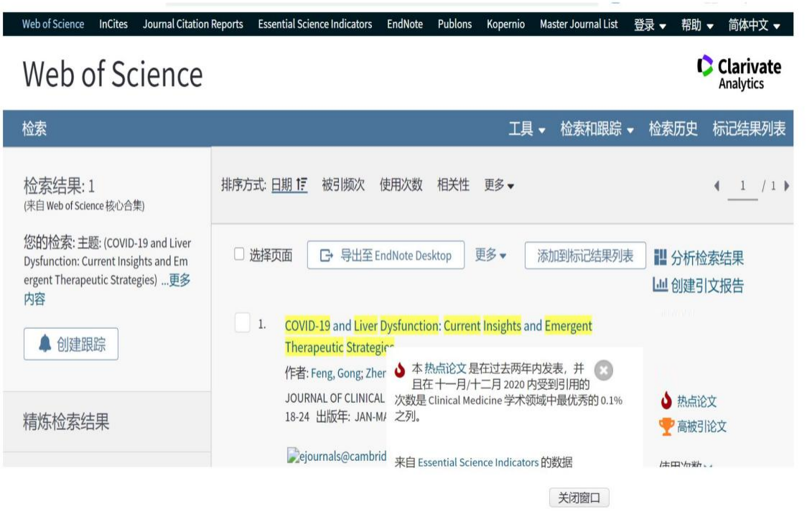Open the 更多 sort options dropdown

(x=499, y=184)
